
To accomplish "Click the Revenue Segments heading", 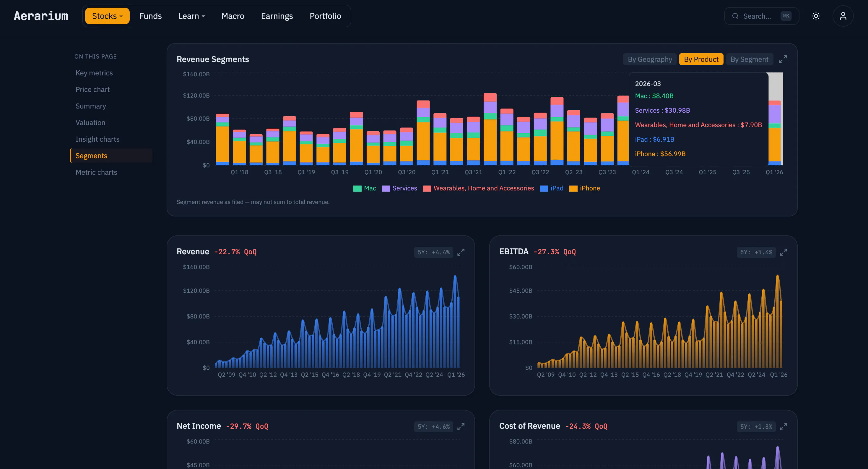I will [x=213, y=59].
